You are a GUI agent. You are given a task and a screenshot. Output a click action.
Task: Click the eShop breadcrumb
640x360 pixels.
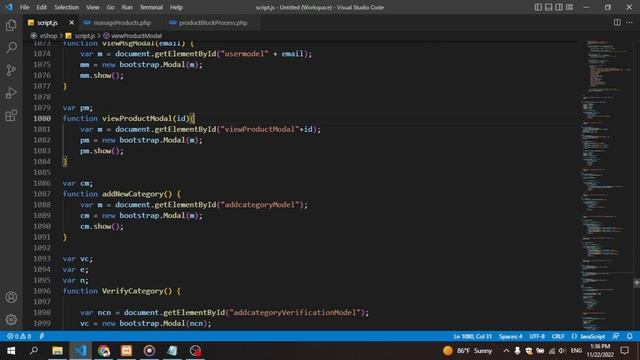48,36
